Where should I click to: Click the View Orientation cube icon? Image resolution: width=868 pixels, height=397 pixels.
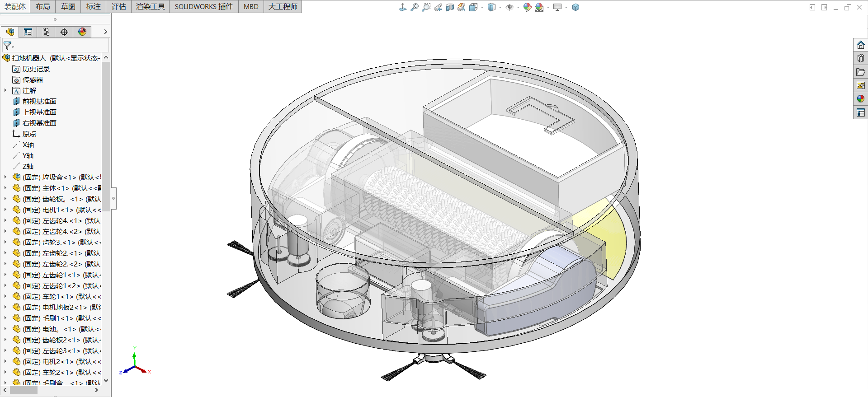(473, 7)
